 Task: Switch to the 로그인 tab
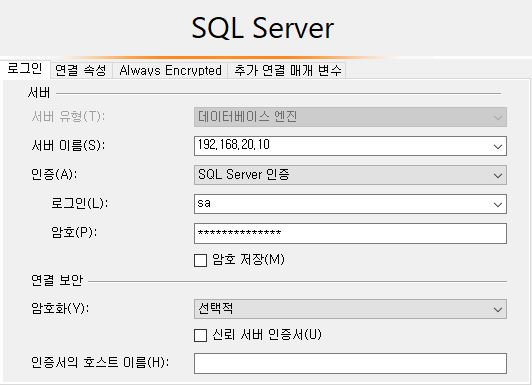pyautogui.click(x=25, y=69)
